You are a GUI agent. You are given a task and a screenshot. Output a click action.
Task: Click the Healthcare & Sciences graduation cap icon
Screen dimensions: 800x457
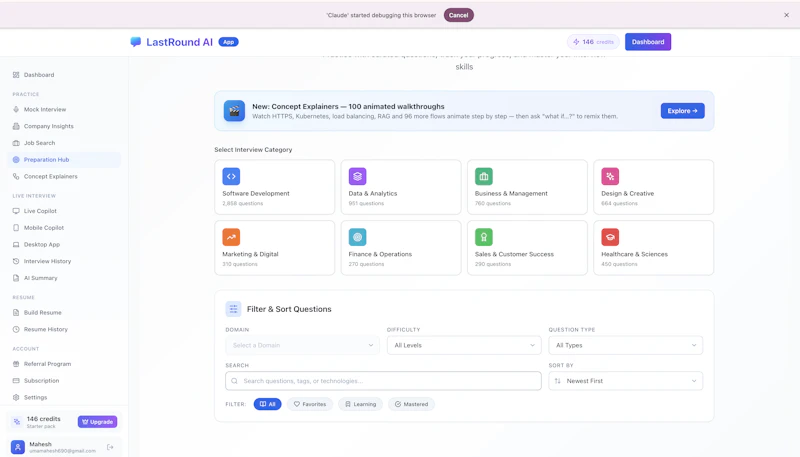point(610,237)
